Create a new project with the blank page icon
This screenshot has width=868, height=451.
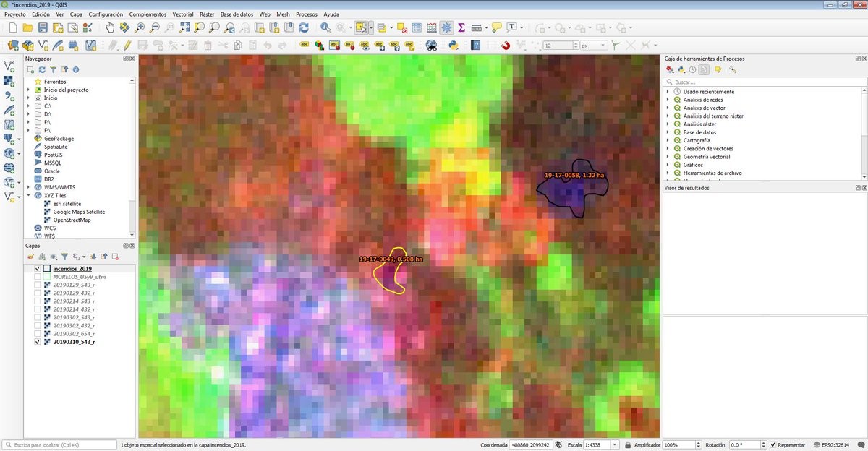pyautogui.click(x=12, y=27)
